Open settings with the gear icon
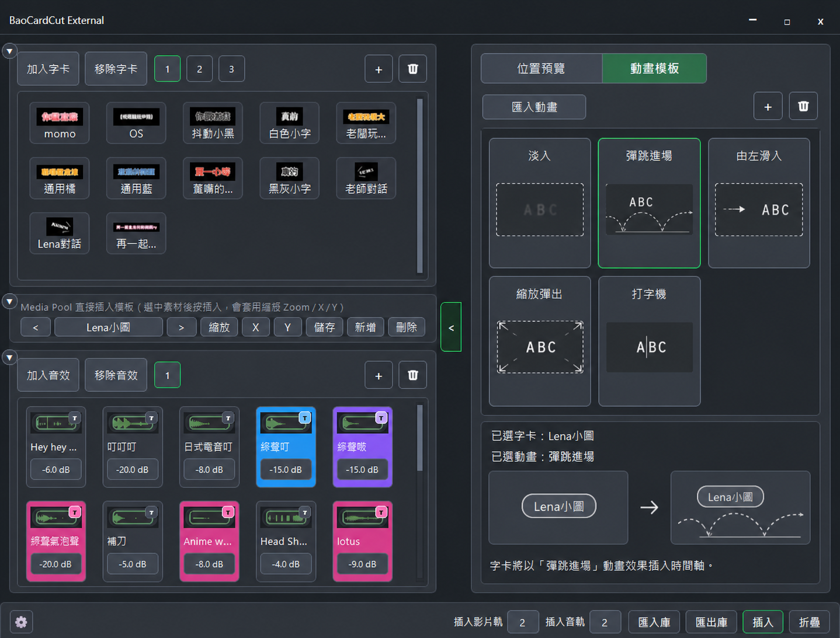 click(x=21, y=622)
